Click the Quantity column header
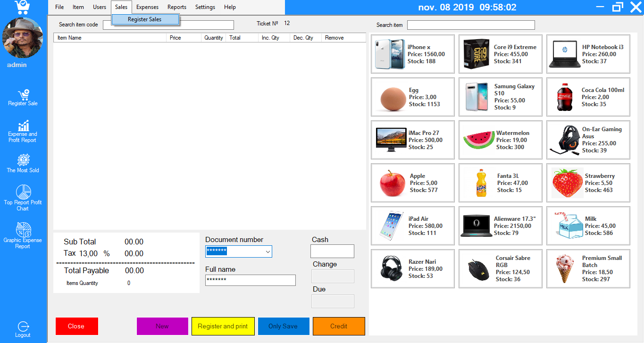This screenshot has height=343, width=644. [x=214, y=38]
